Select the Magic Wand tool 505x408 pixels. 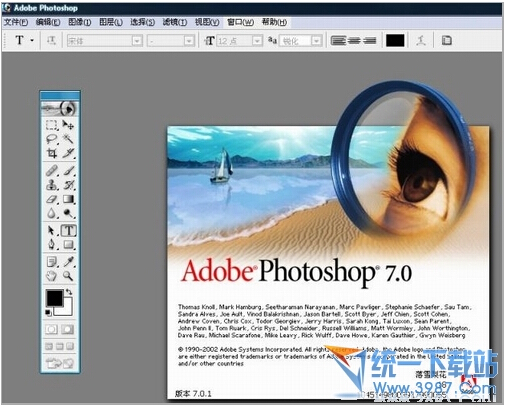pos(68,139)
